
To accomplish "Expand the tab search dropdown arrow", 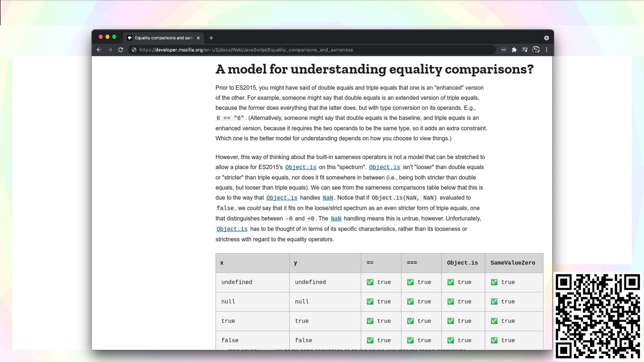I will pos(546,38).
